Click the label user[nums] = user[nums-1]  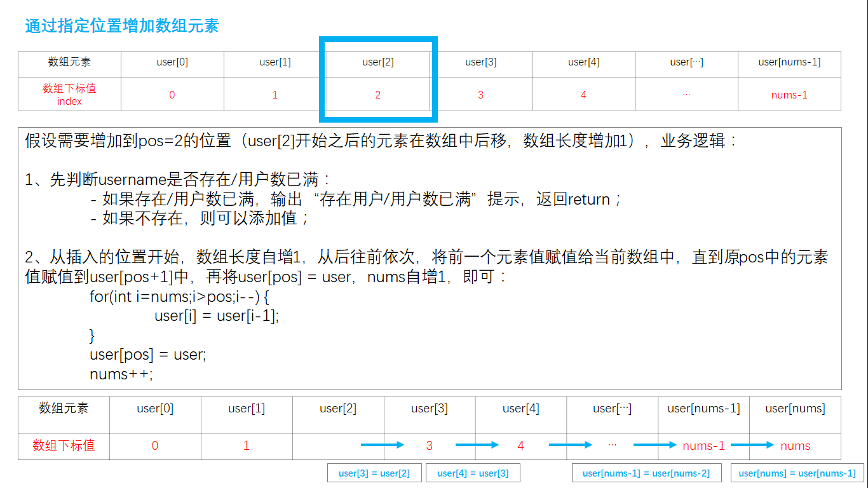(x=797, y=473)
